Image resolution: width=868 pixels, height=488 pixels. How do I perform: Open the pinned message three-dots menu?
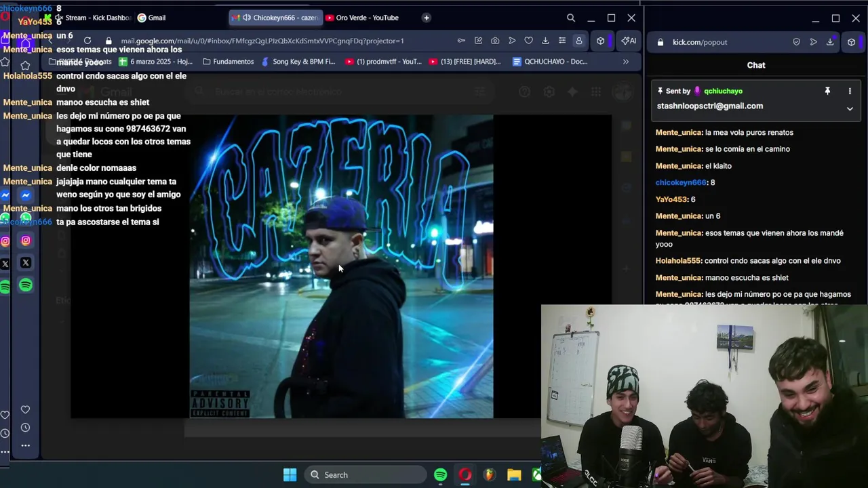tap(850, 91)
